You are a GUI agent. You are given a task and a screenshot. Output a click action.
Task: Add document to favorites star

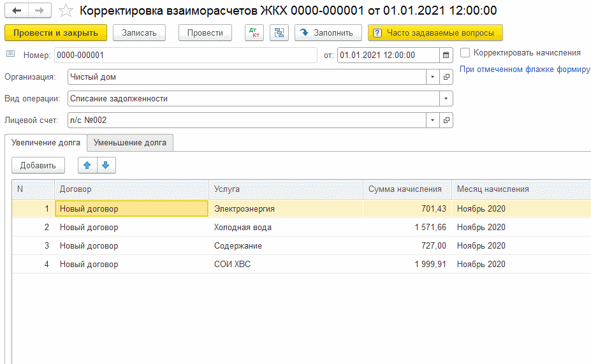(x=66, y=11)
